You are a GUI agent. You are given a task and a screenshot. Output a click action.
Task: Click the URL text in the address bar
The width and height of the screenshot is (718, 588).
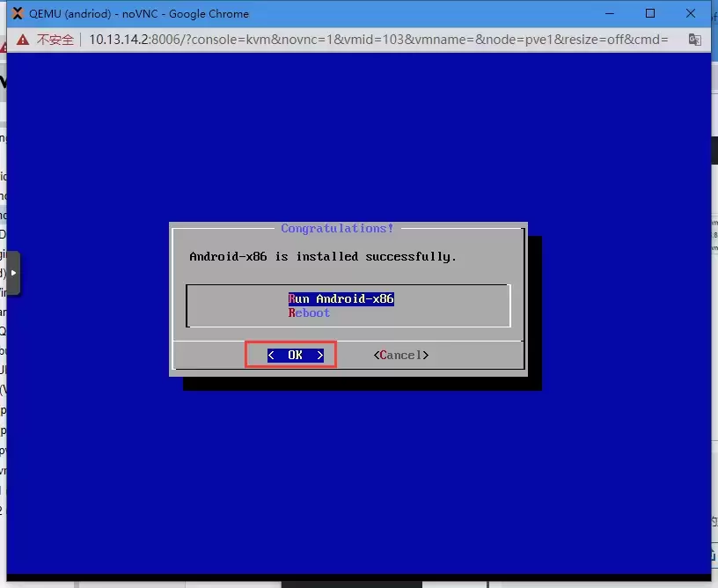pos(378,40)
